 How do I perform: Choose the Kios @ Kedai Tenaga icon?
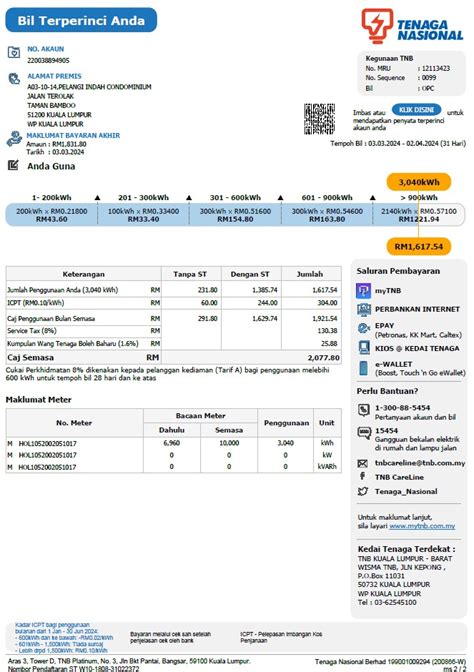364,348
